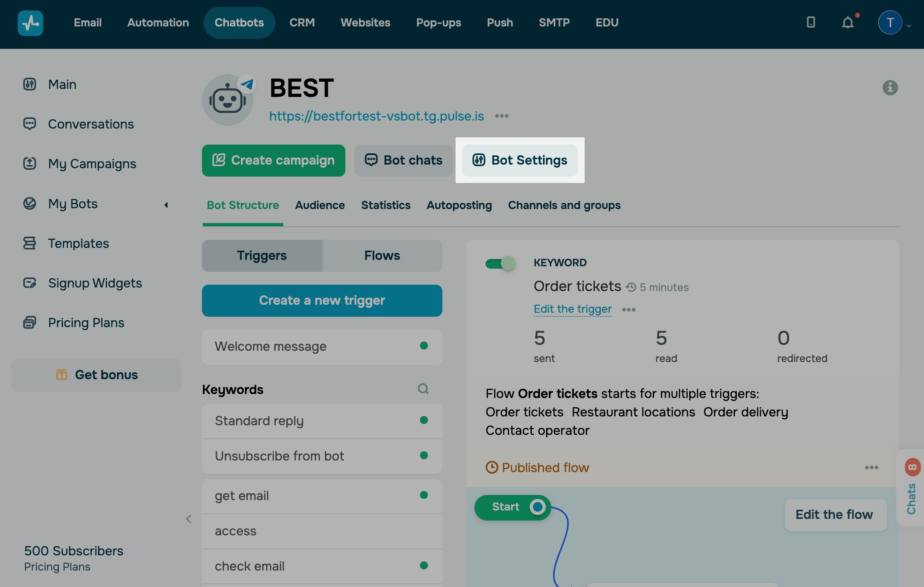Click the SendPulse logo icon
The height and width of the screenshot is (587, 924).
[x=30, y=23]
